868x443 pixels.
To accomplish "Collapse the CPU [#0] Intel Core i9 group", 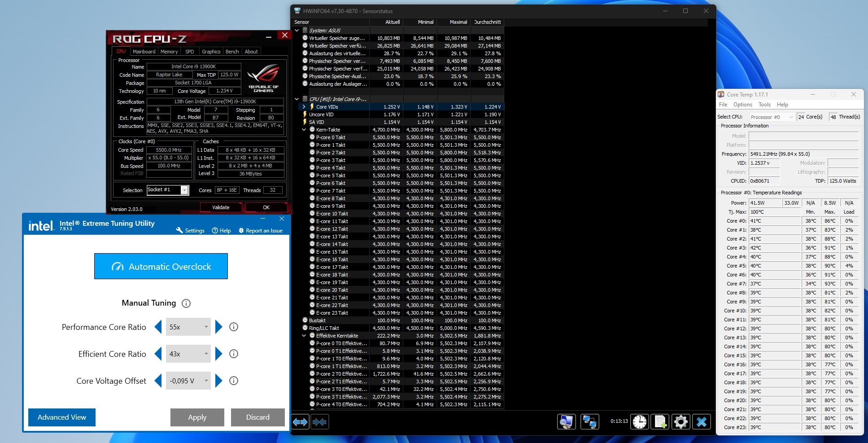I will [x=297, y=99].
